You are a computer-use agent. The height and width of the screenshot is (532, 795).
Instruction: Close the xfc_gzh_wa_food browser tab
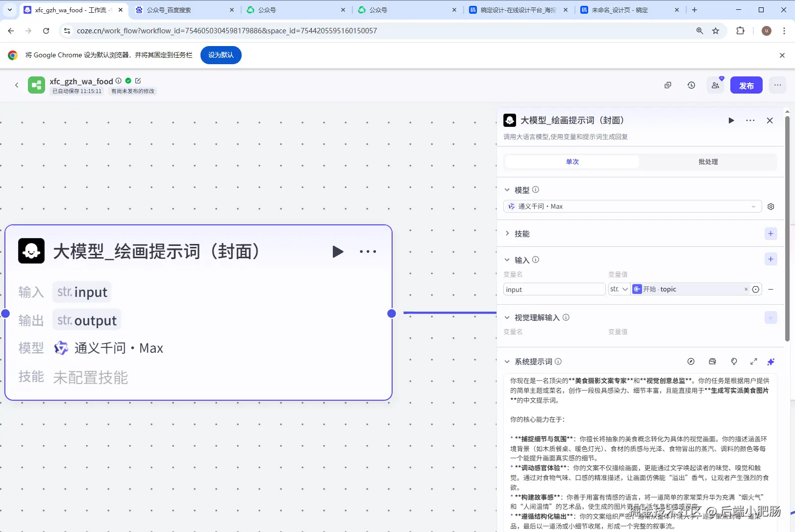click(120, 10)
